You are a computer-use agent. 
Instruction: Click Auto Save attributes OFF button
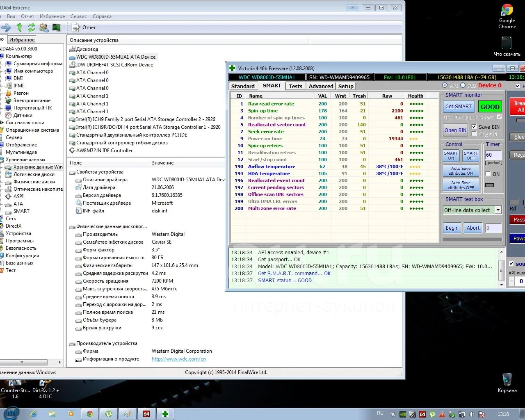click(x=461, y=185)
